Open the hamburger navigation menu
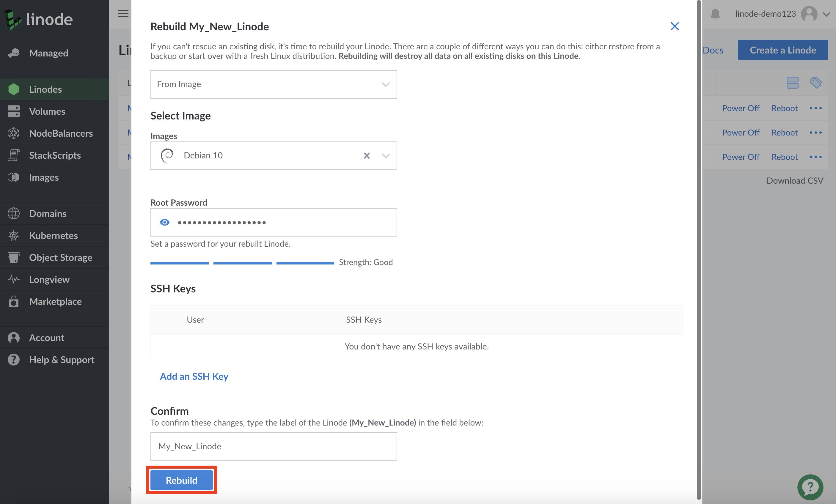The width and height of the screenshot is (836, 504). point(123,14)
